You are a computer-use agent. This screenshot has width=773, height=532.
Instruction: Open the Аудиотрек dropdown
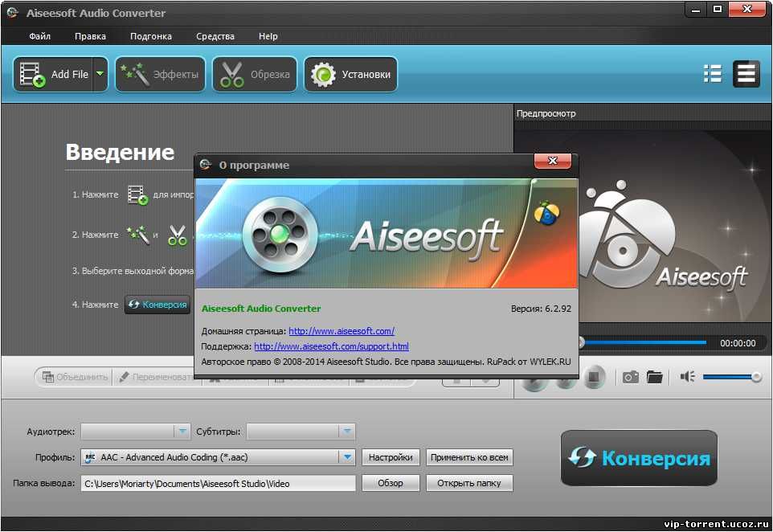coord(135,432)
